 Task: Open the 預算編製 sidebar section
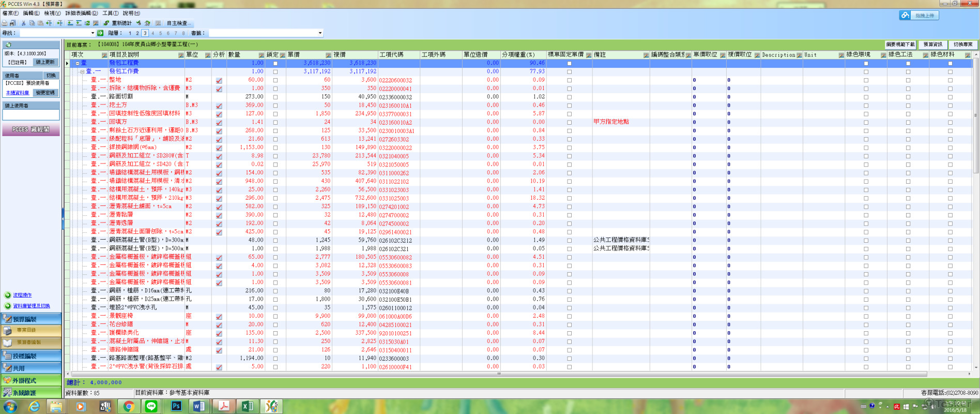point(31,319)
